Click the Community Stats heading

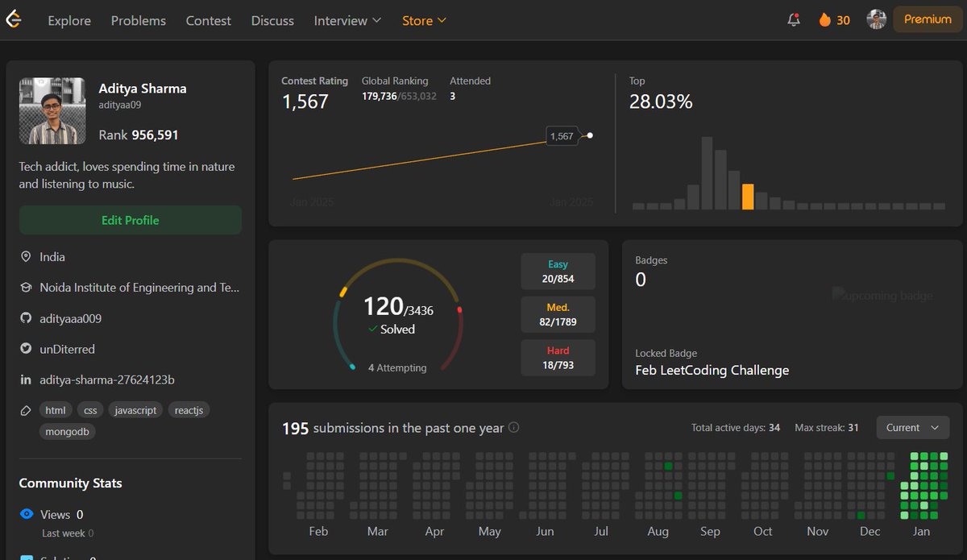tap(71, 483)
